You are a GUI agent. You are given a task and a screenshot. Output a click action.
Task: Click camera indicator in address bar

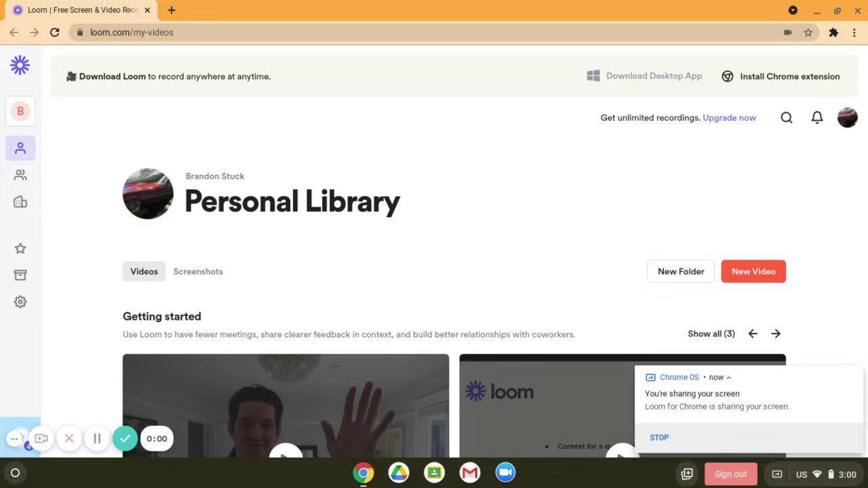788,33
